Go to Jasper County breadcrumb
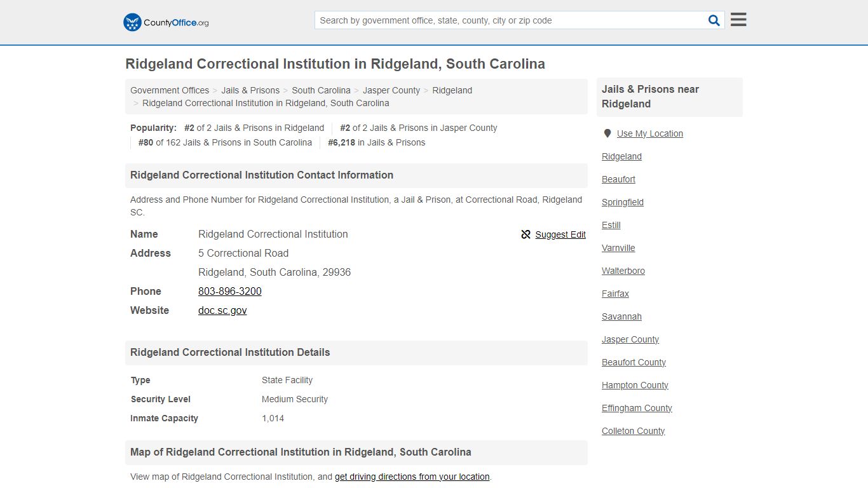Screen dimensions: 868x488 391,90
